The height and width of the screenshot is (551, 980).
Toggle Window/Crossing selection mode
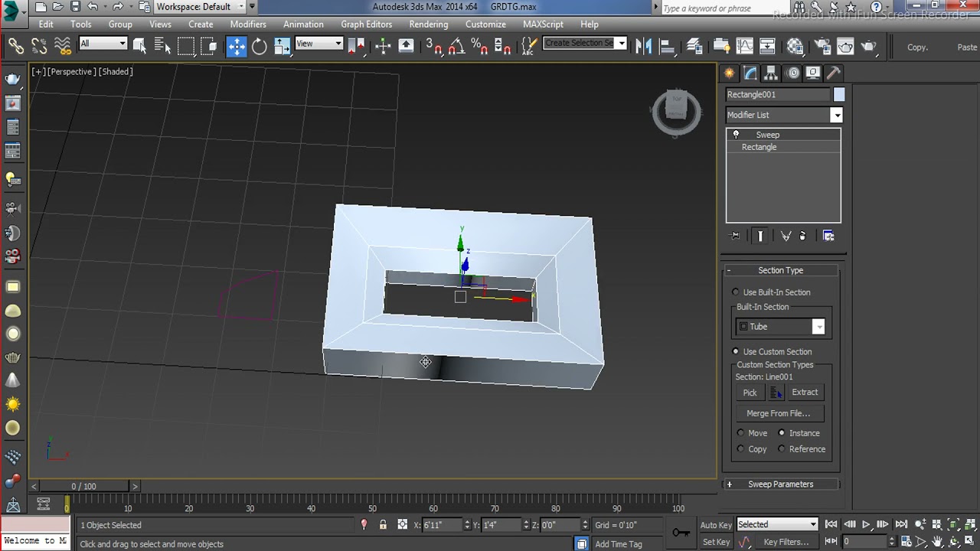(x=210, y=46)
